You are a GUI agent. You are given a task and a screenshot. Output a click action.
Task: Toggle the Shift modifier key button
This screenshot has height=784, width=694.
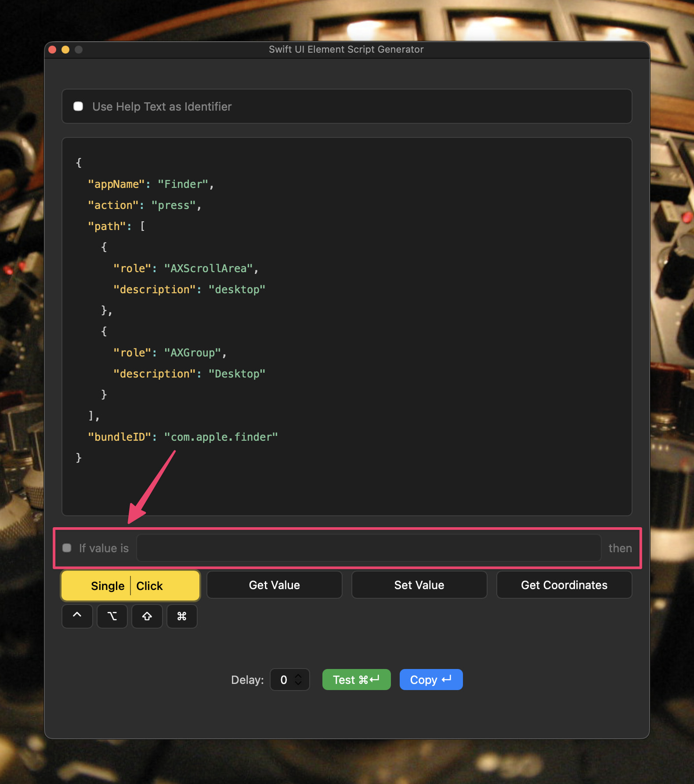pos(147,616)
